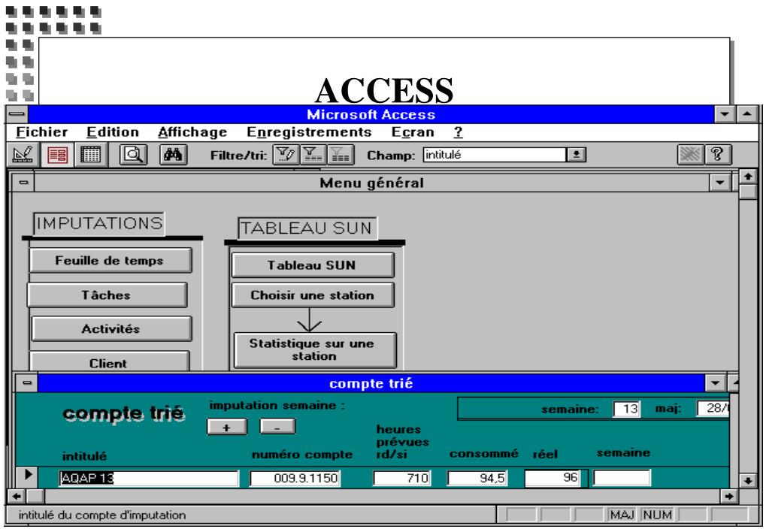Viewport: 769px width, 532px height.
Task: Open the Ecran menu
Action: tap(413, 132)
